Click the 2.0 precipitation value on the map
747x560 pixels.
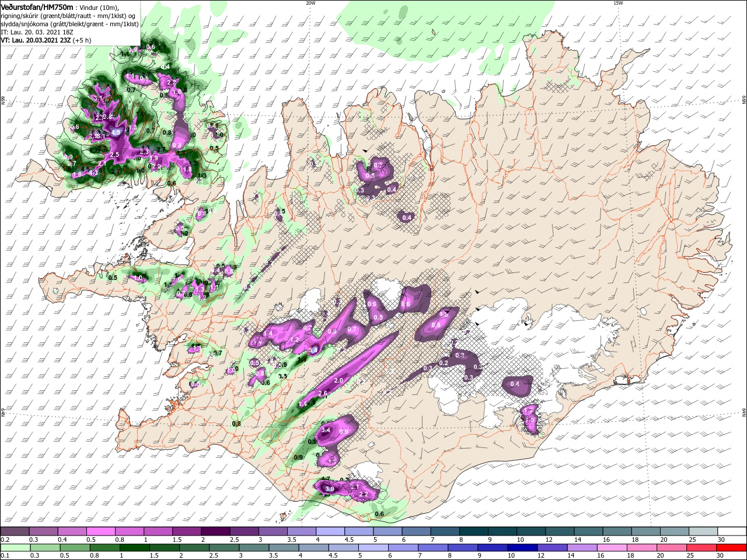338,380
